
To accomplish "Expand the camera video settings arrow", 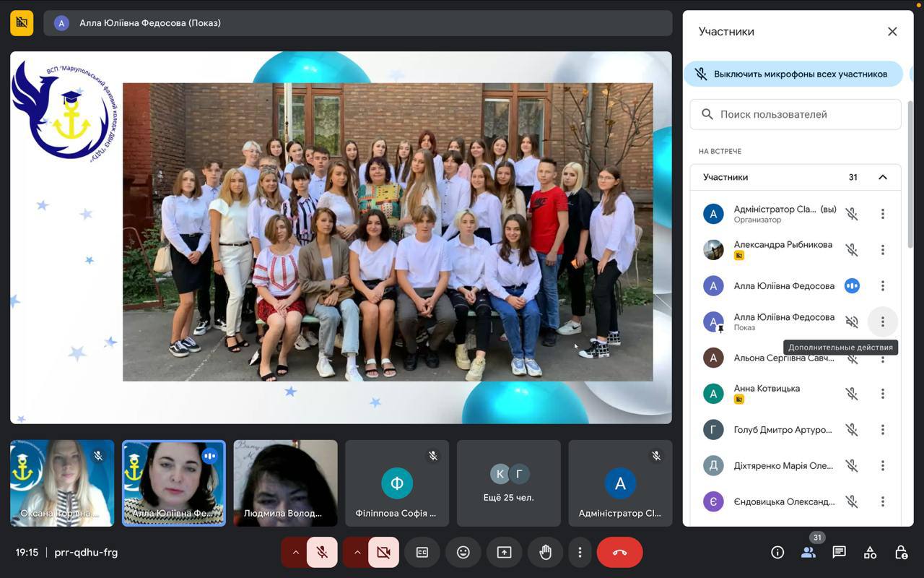I will coord(357,552).
